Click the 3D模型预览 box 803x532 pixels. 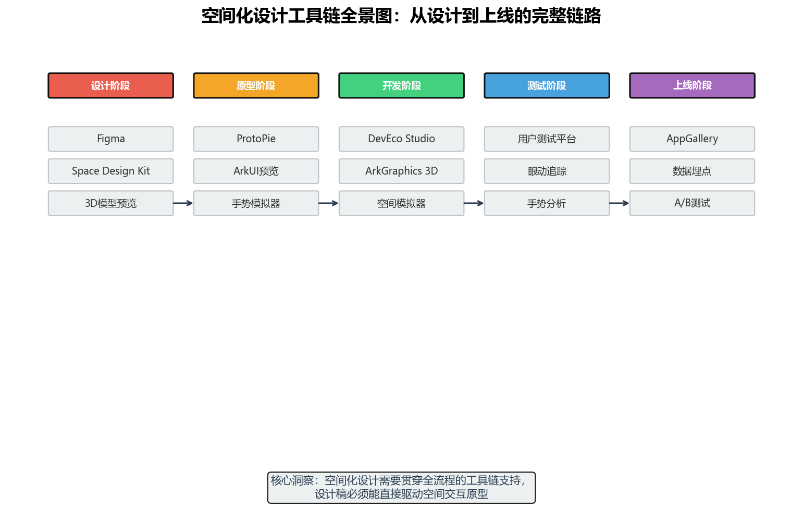click(110, 203)
